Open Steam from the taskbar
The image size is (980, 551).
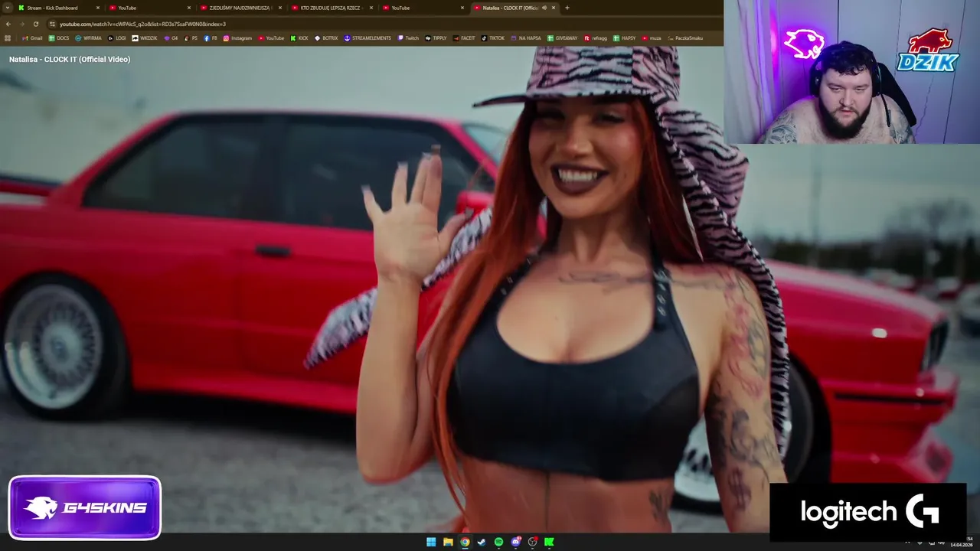point(482,542)
